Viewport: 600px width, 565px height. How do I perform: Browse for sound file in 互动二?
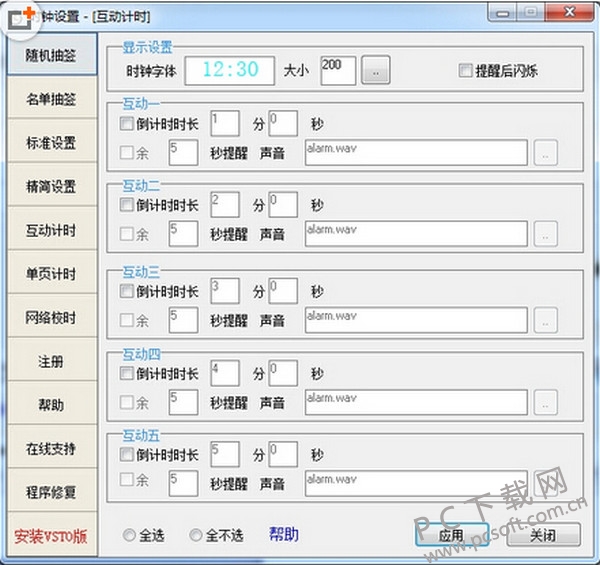point(546,234)
